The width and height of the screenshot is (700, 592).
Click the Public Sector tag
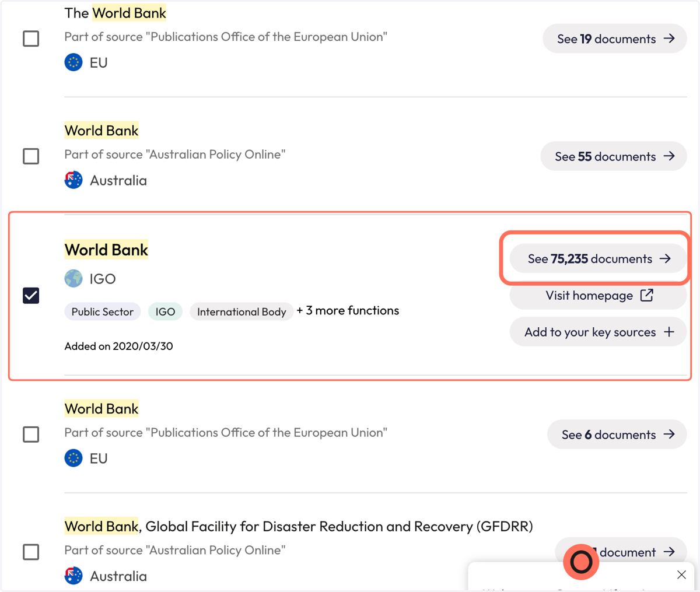[x=103, y=311]
